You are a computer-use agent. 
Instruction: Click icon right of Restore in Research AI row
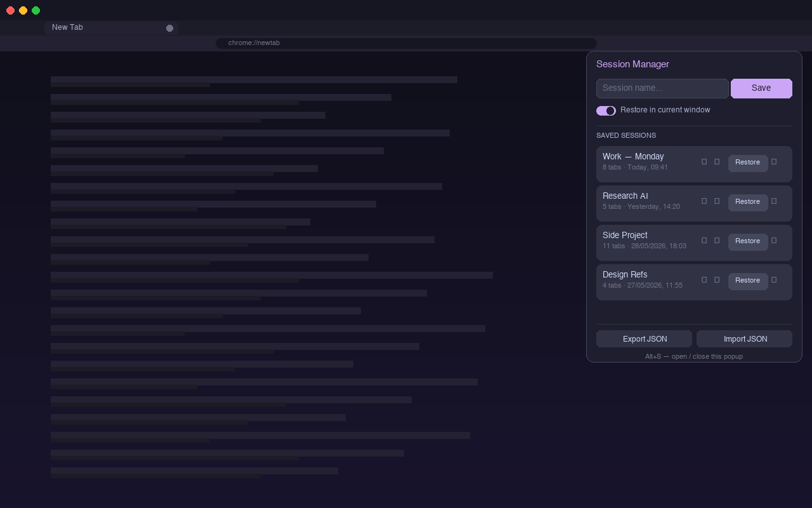pos(774,201)
